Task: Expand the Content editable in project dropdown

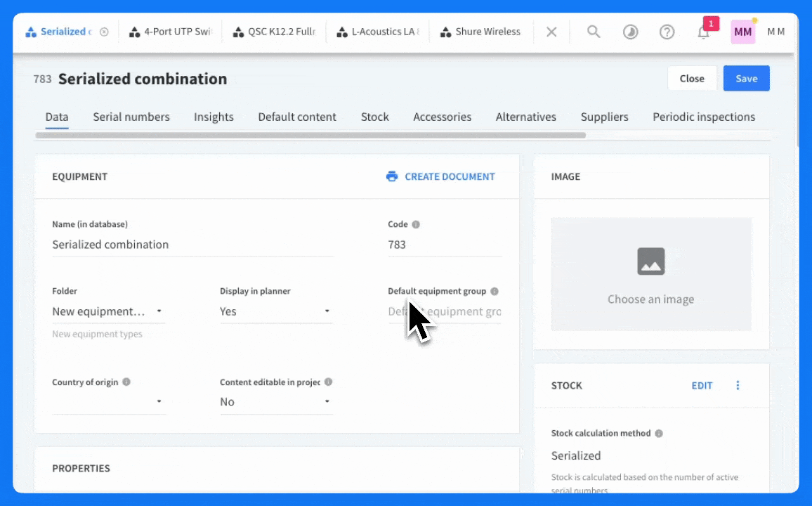Action: coord(327,402)
